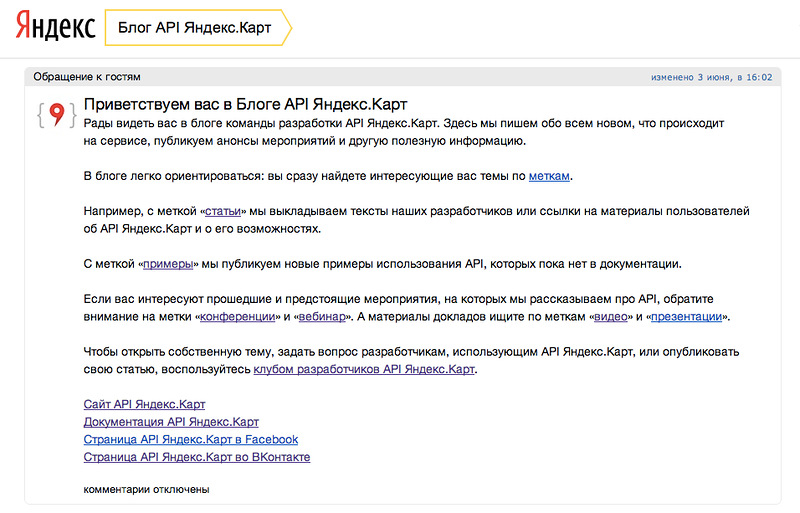800x513 pixels.
Task: Open the видео tag link
Action: 611,317
